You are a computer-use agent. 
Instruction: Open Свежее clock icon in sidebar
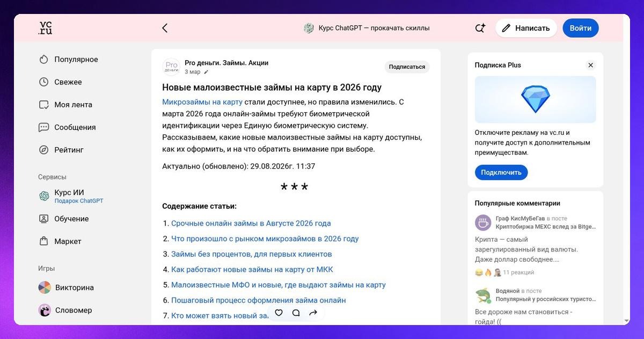point(44,82)
